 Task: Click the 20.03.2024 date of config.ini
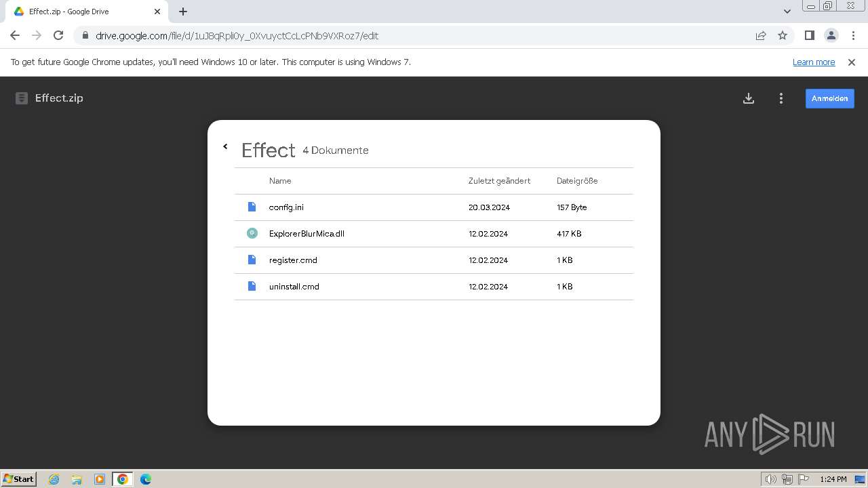(x=489, y=207)
